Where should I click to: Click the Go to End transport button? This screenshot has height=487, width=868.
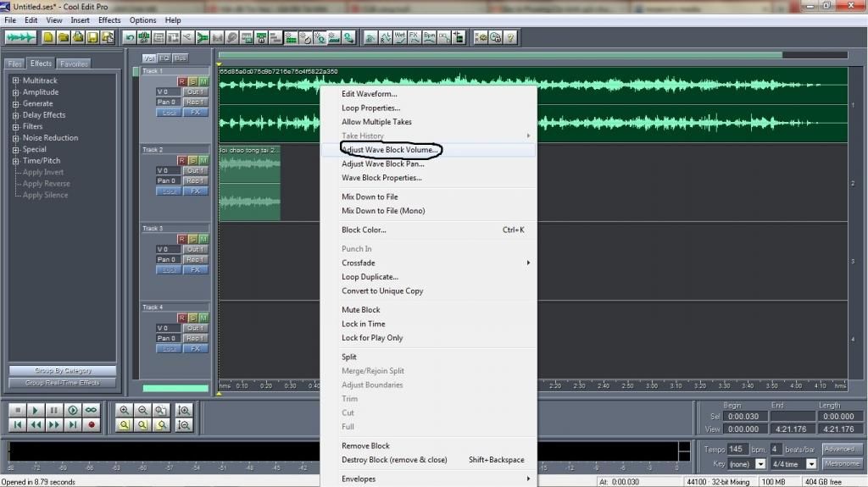pyautogui.click(x=73, y=424)
